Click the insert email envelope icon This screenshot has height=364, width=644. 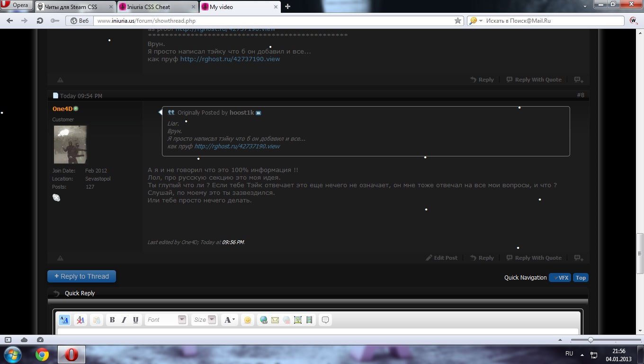point(275,320)
